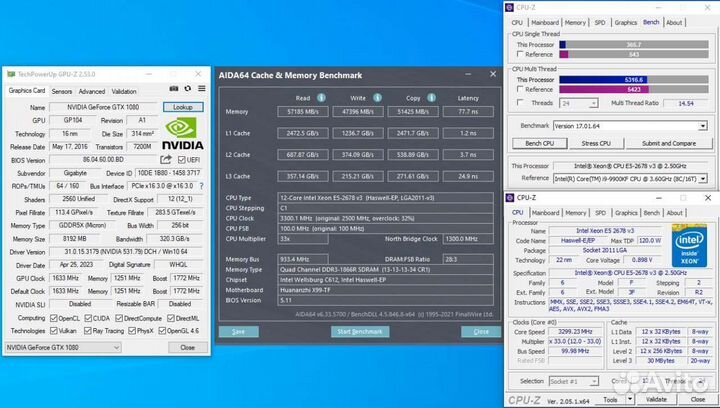This screenshot has height=408, width=720.
Task: Toggle the Ray Tracing checkbox
Action: point(88,330)
